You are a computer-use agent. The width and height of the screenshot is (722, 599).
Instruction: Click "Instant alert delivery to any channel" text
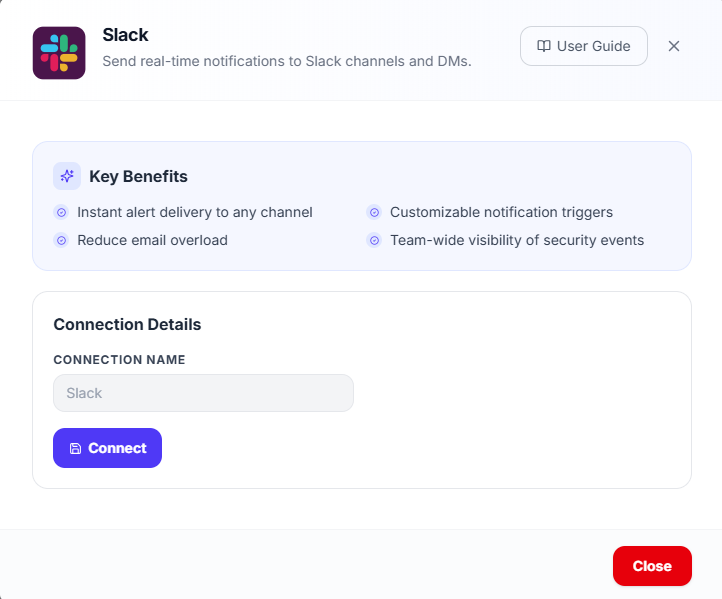pos(195,212)
